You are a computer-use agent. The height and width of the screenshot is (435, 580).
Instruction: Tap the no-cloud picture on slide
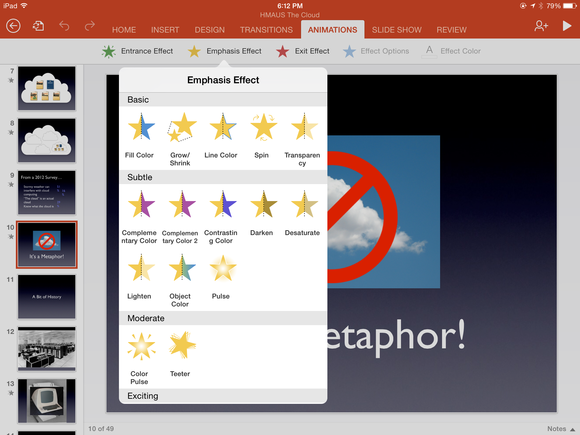pyautogui.click(x=384, y=212)
